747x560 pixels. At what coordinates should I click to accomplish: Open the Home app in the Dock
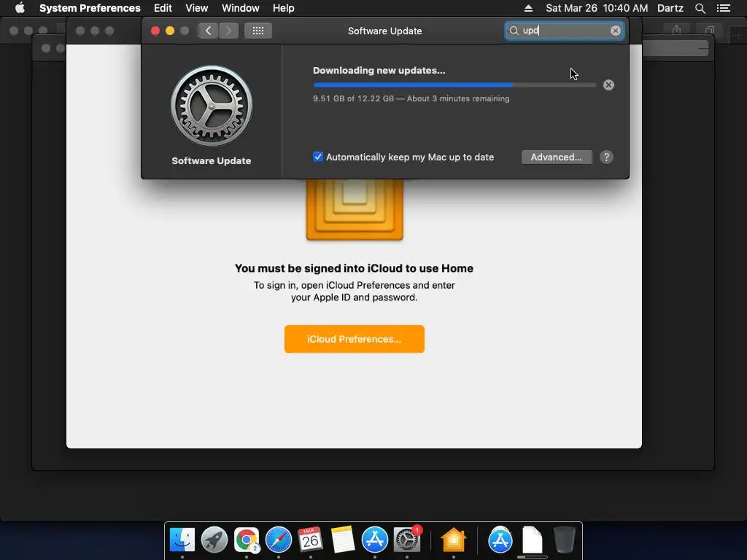pyautogui.click(x=454, y=540)
